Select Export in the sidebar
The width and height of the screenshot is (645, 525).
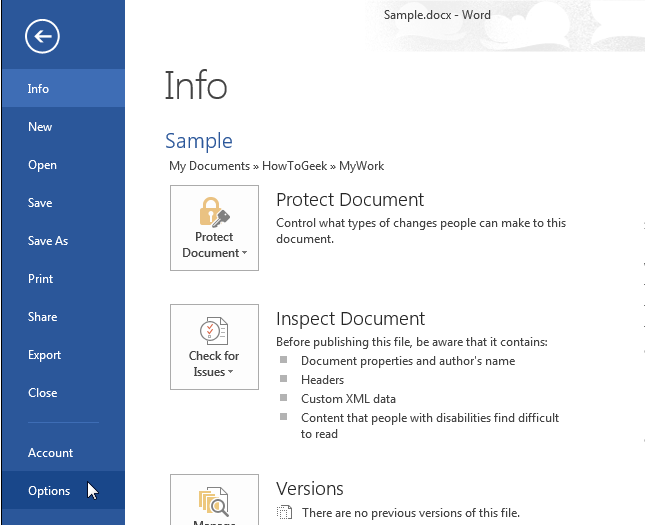pos(45,355)
